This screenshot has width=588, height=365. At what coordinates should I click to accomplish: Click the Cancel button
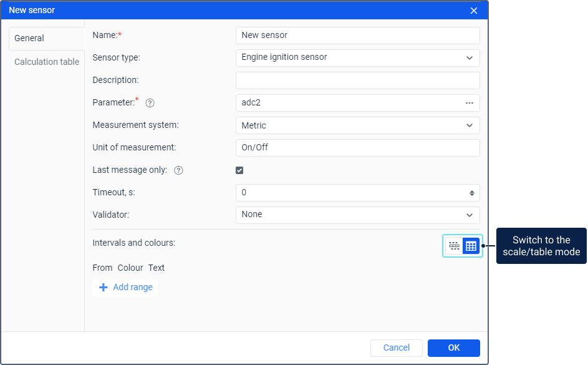tap(397, 348)
